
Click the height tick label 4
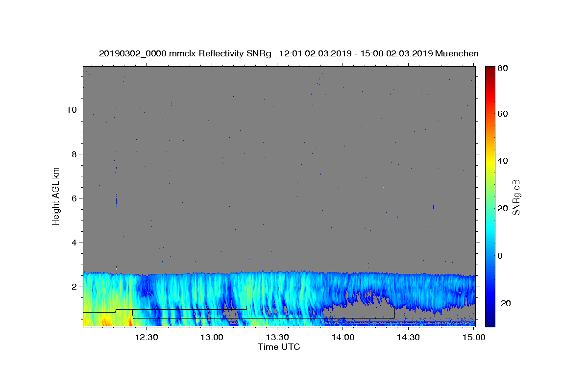75,243
